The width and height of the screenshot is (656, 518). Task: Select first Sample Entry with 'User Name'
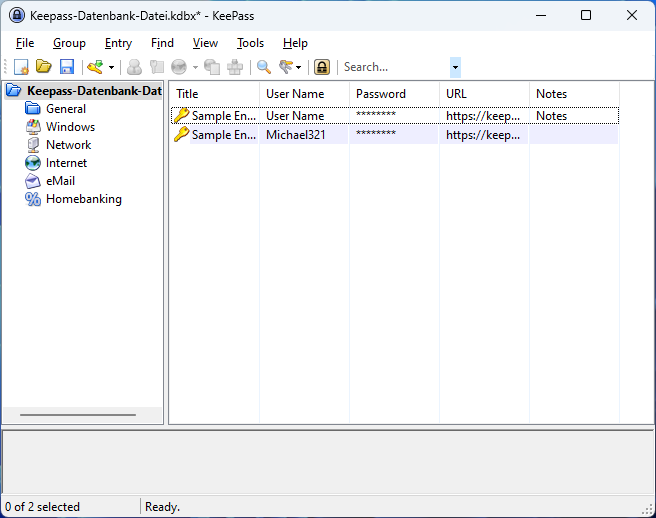(224, 116)
